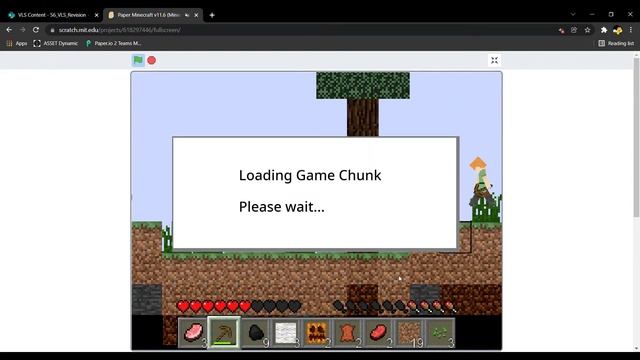Screen dimensions: 640x360
Task: View site info via the lock icon
Action: 52,30
